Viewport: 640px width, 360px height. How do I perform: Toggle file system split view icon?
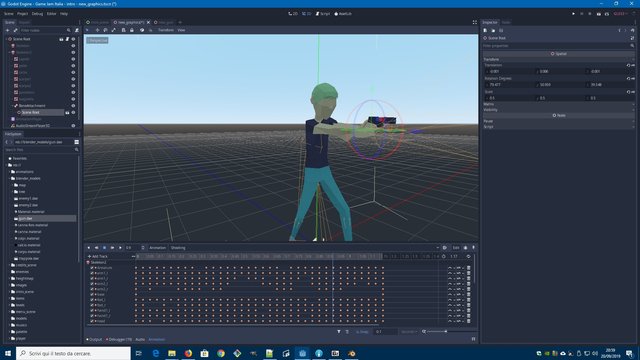[76, 142]
